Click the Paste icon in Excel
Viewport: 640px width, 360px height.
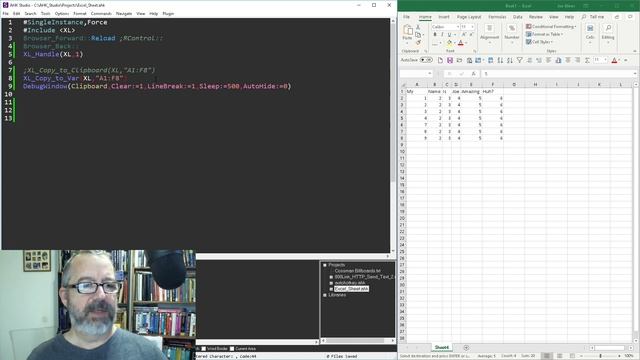(x=407, y=30)
